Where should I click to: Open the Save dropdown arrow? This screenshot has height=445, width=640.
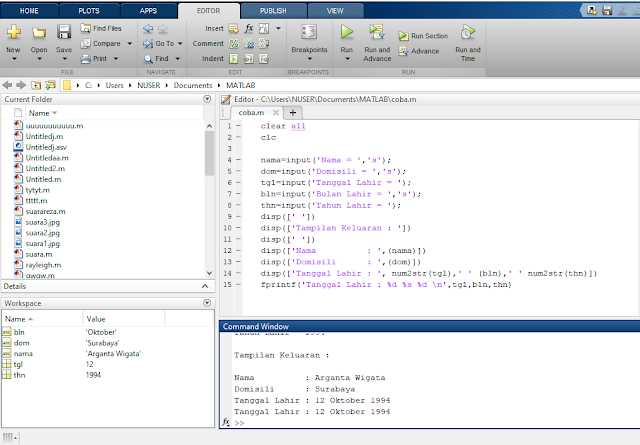point(64,59)
